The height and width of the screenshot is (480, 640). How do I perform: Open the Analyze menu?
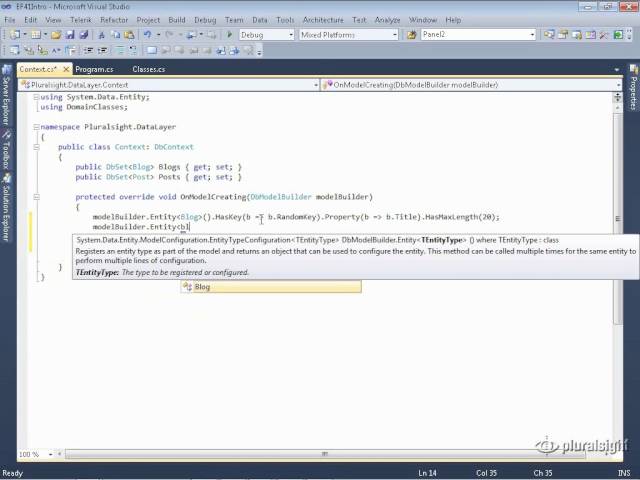tap(387, 20)
